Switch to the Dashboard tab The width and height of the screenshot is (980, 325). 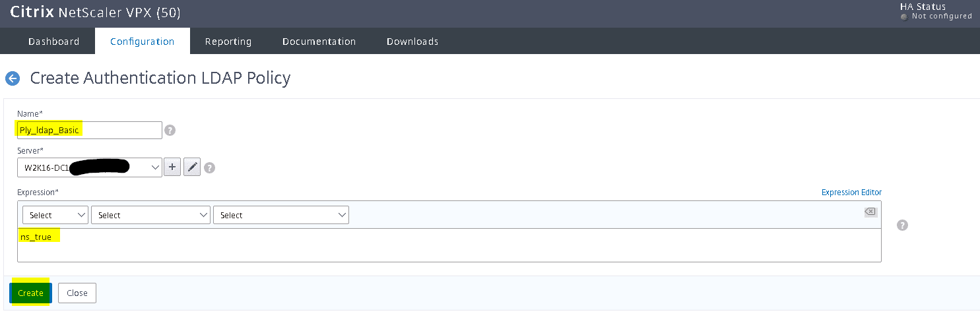[x=53, y=42]
